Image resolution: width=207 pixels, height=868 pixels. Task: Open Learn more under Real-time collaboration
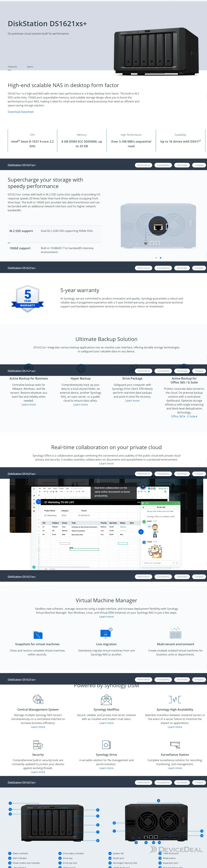tap(106, 464)
